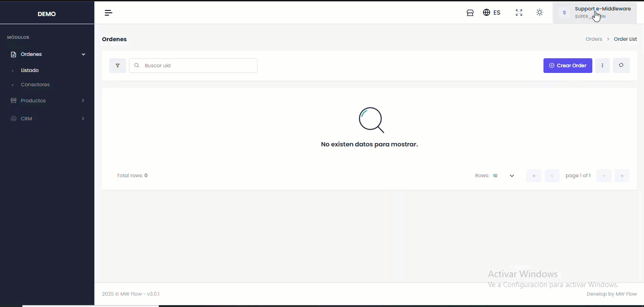Image resolution: width=644 pixels, height=307 pixels.
Task: Click the filter funnel icon button
Action: [118, 66]
